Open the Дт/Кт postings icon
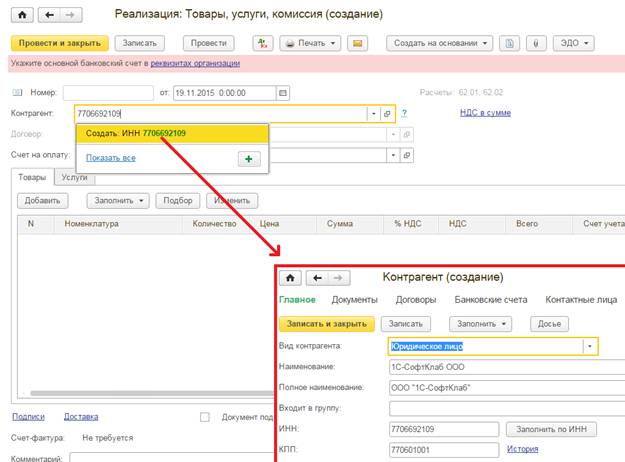The image size is (625, 462). tap(263, 43)
